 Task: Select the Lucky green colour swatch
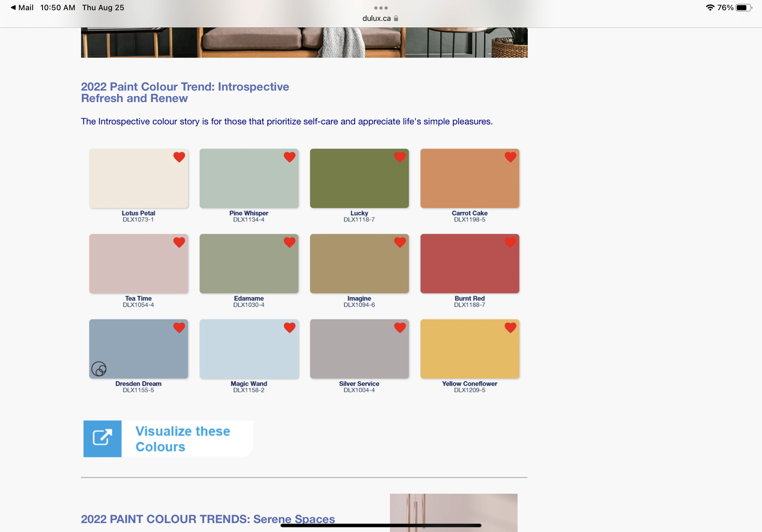(x=359, y=178)
